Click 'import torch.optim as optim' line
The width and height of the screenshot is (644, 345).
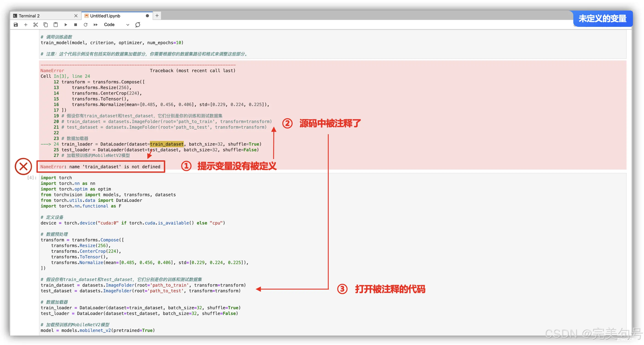[x=76, y=189]
